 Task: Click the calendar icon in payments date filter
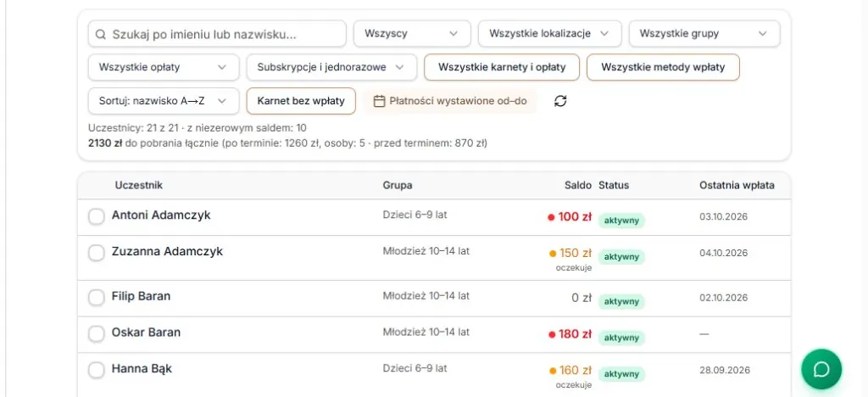coord(379,101)
